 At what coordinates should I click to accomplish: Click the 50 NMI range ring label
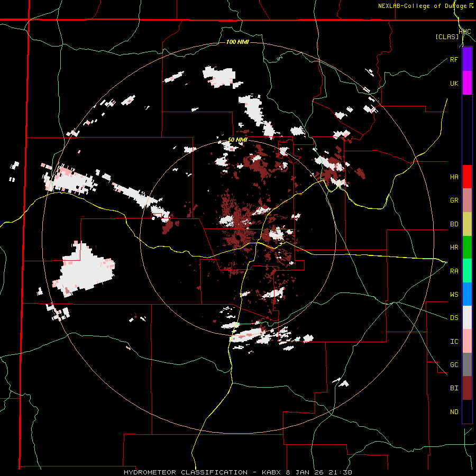point(237,140)
